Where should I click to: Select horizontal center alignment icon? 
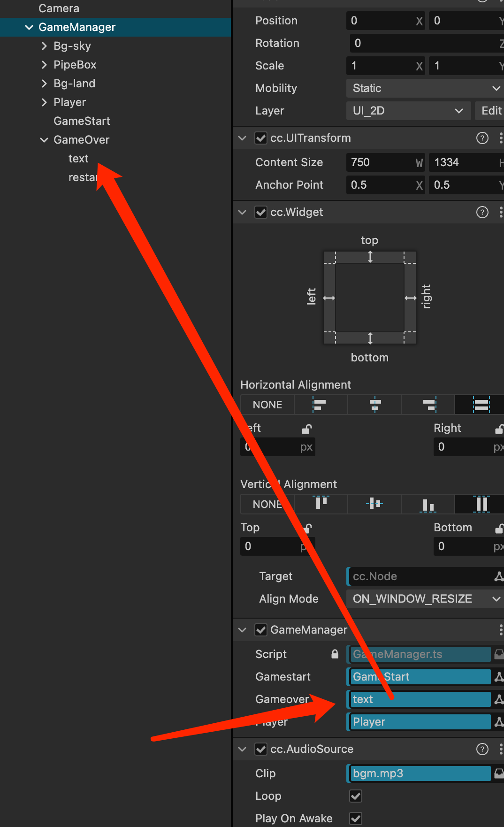pyautogui.click(x=374, y=405)
